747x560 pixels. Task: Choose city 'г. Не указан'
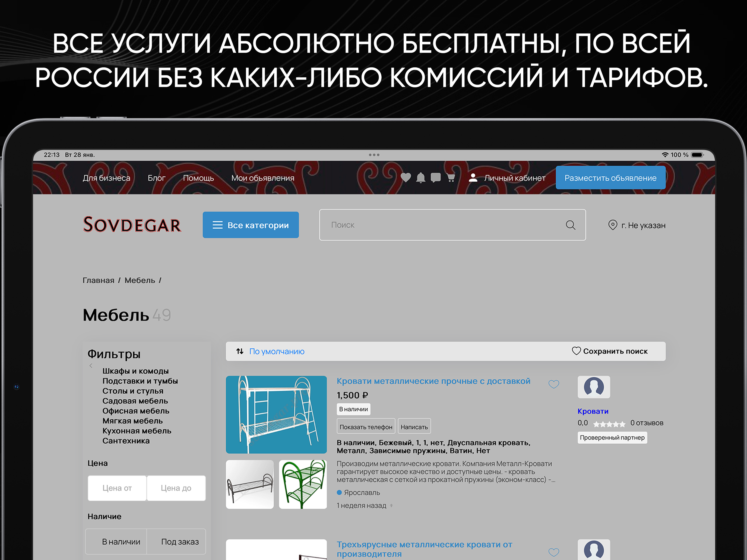(643, 225)
